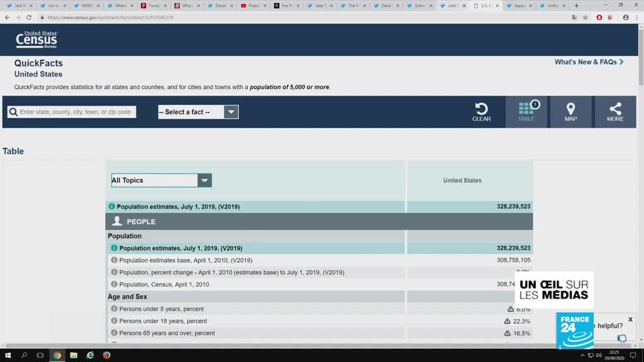Bookmark this page with the star icon

(x=586, y=18)
